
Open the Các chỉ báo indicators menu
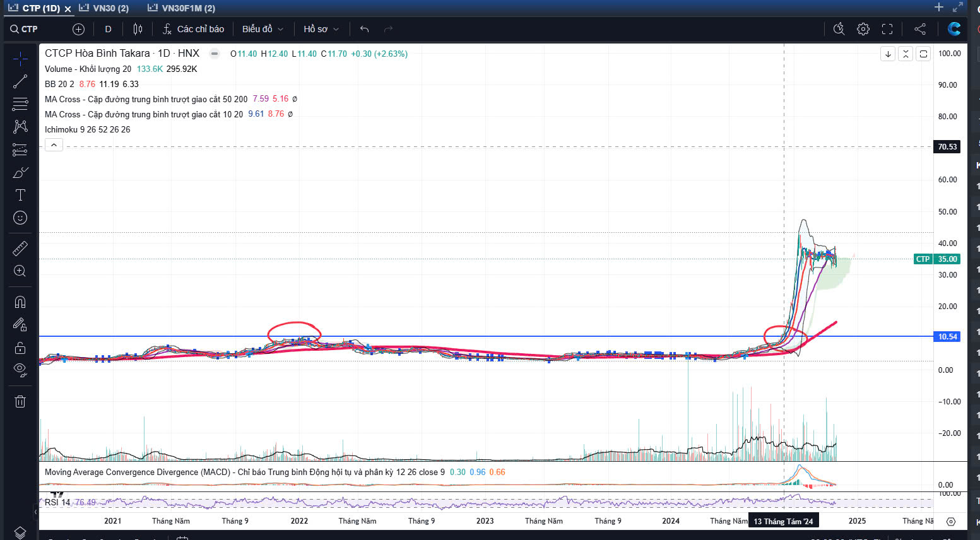pyautogui.click(x=193, y=29)
